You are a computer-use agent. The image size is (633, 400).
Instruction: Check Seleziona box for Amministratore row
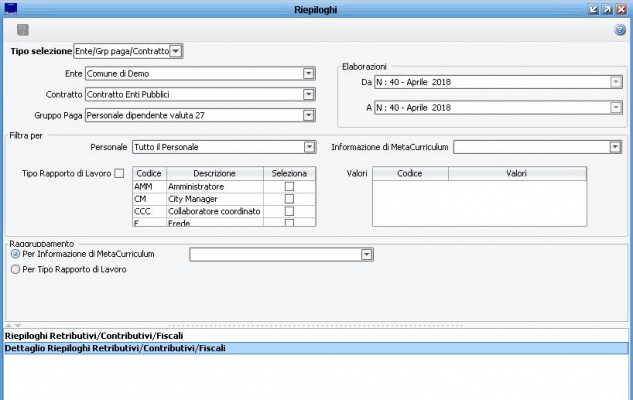(289, 186)
